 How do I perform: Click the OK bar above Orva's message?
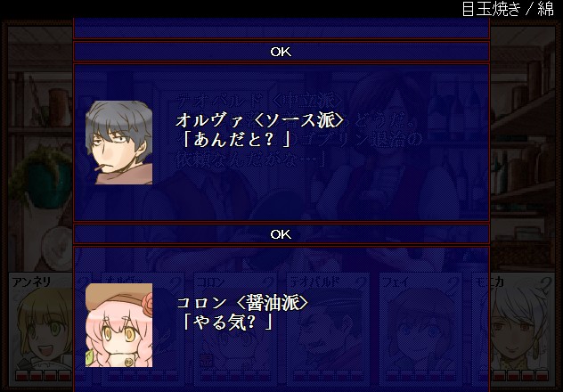click(281, 52)
